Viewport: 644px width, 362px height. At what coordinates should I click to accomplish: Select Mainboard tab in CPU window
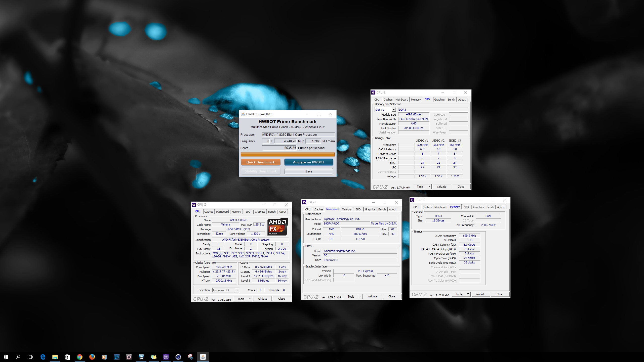click(x=222, y=212)
